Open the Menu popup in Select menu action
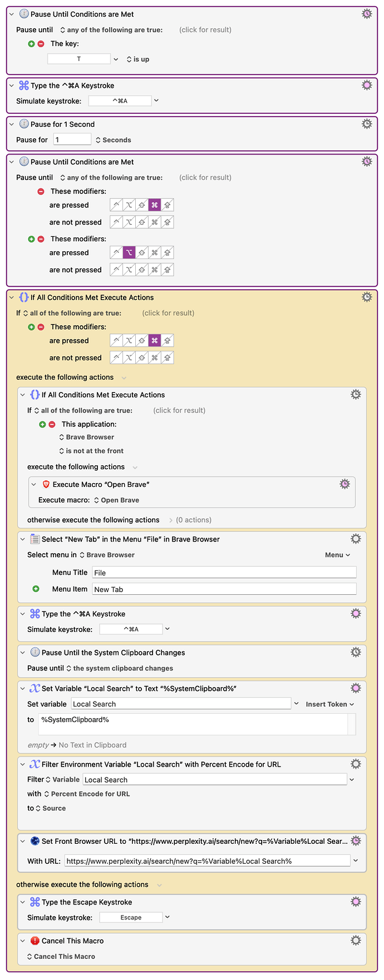Image resolution: width=384 pixels, height=980 pixels. pyautogui.click(x=337, y=555)
